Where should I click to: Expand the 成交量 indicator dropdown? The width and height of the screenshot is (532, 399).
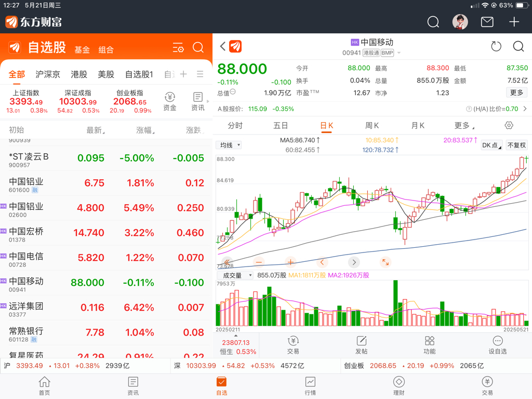[235, 275]
